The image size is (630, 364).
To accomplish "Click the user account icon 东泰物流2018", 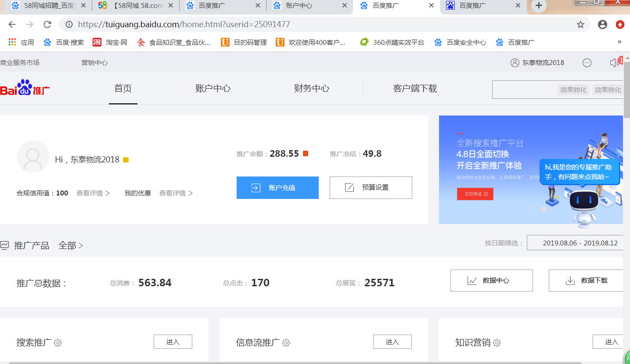I will coord(515,63).
